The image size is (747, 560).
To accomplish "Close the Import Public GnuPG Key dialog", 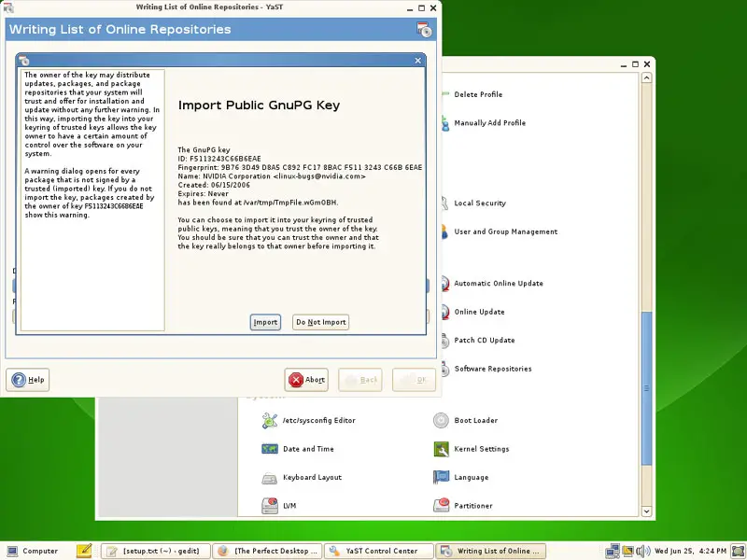I will click(417, 61).
